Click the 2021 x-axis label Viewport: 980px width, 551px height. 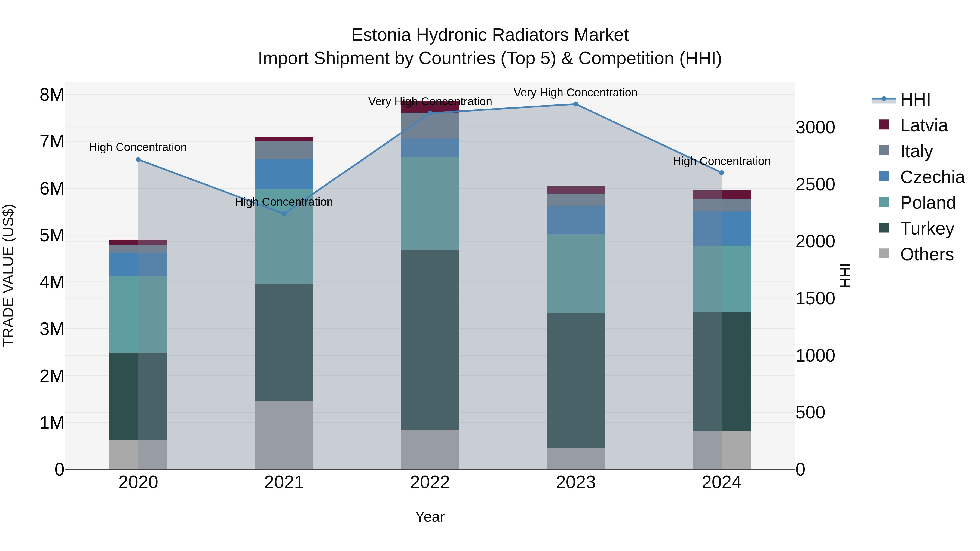point(284,482)
